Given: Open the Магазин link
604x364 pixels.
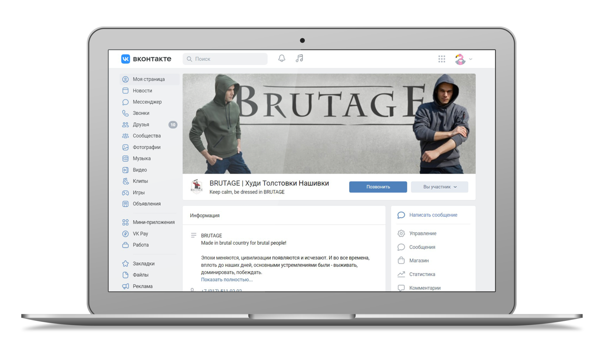Looking at the screenshot, I should [x=419, y=261].
